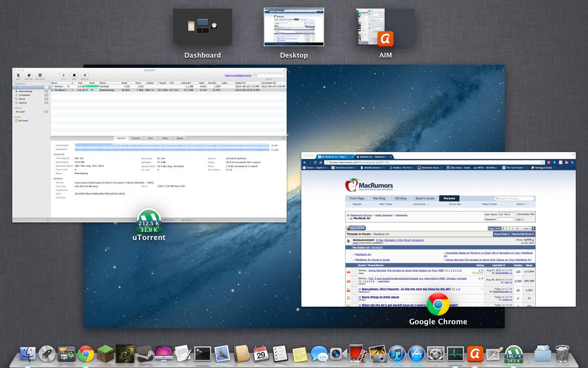The image size is (588, 368).
Task: Open Community dropdown in MacRumors nav
Action: [421, 204]
